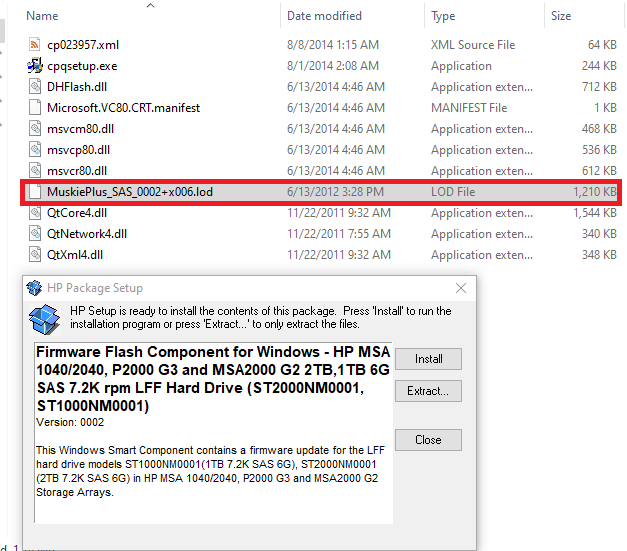627x551 pixels.
Task: Click the msvcm80.dll file icon
Action: point(35,129)
